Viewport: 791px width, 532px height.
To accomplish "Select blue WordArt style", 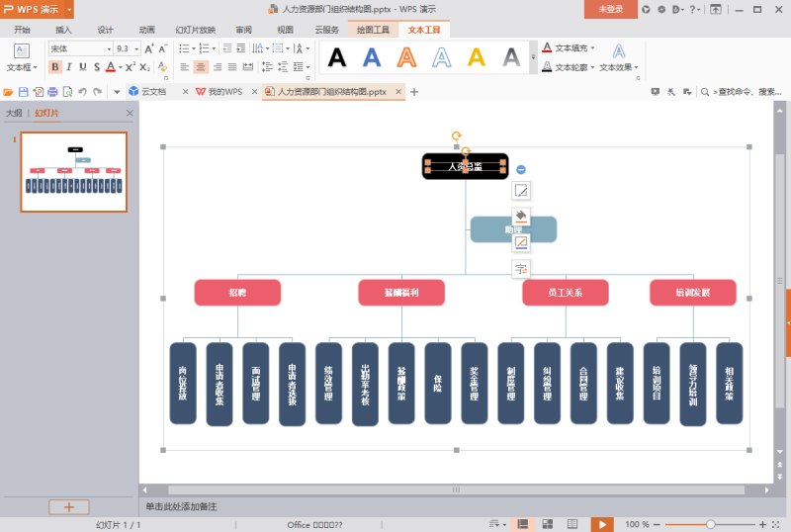I will pos(372,57).
